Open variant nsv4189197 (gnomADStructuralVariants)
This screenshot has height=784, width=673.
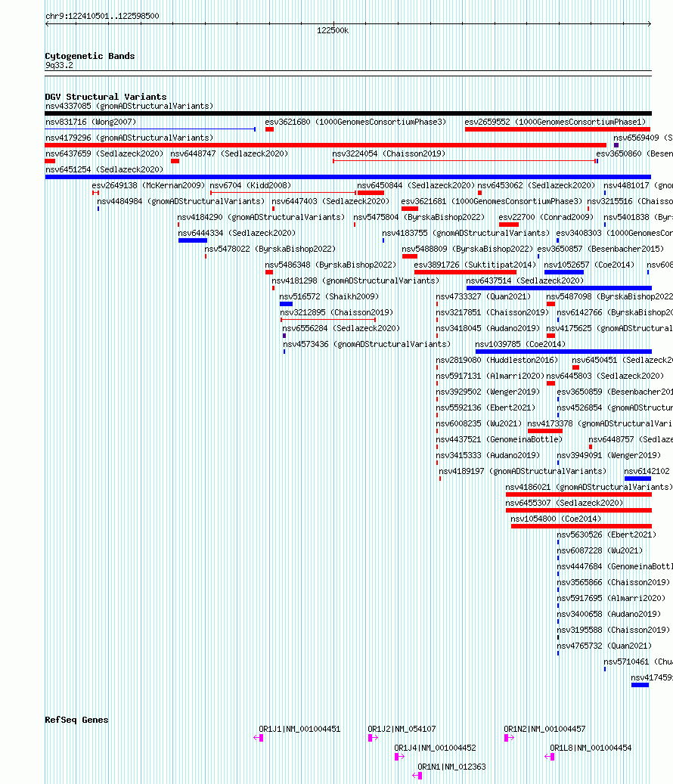click(x=523, y=472)
